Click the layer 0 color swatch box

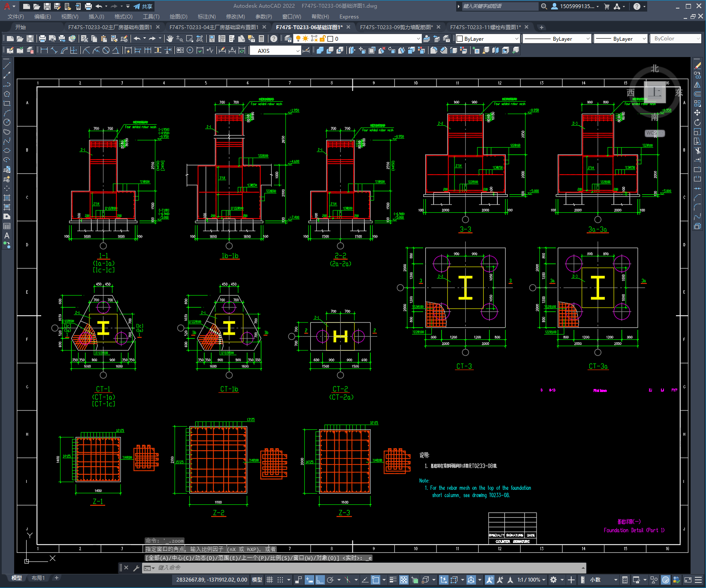click(x=330, y=39)
